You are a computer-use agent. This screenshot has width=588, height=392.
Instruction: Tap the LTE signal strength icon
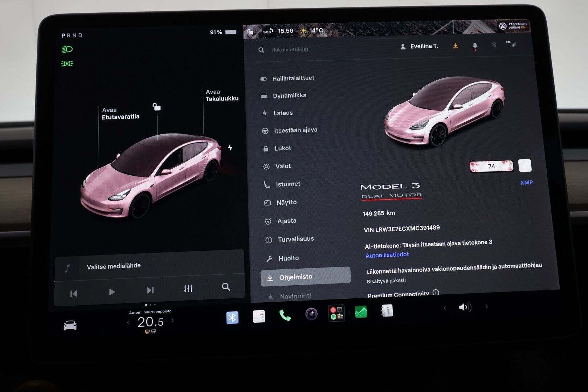[x=511, y=44]
